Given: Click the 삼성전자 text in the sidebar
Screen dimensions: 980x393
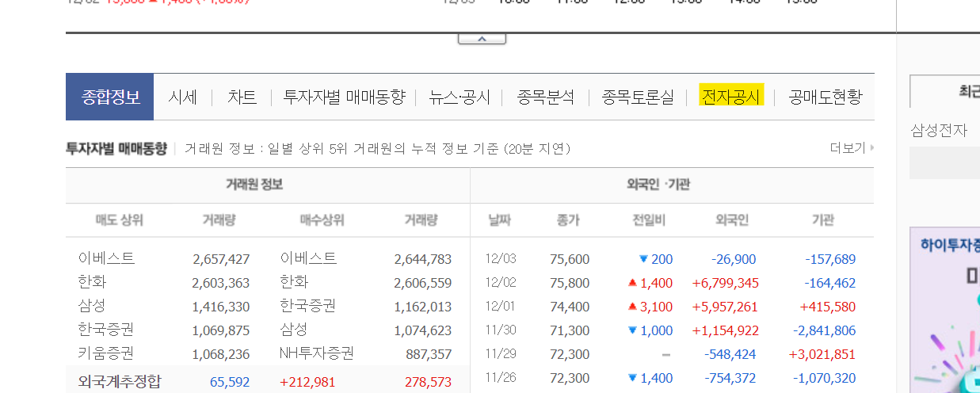Looking at the screenshot, I should [938, 130].
